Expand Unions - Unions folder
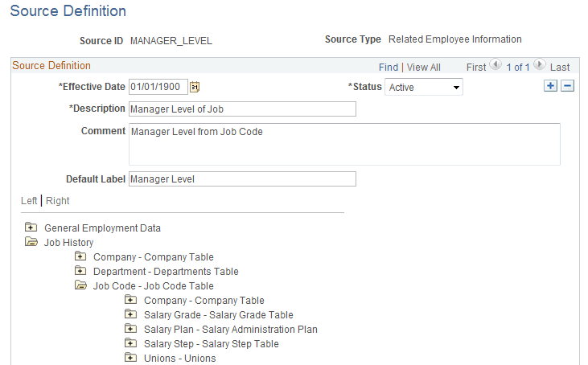Image resolution: width=588 pixels, height=365 pixels. point(130,357)
